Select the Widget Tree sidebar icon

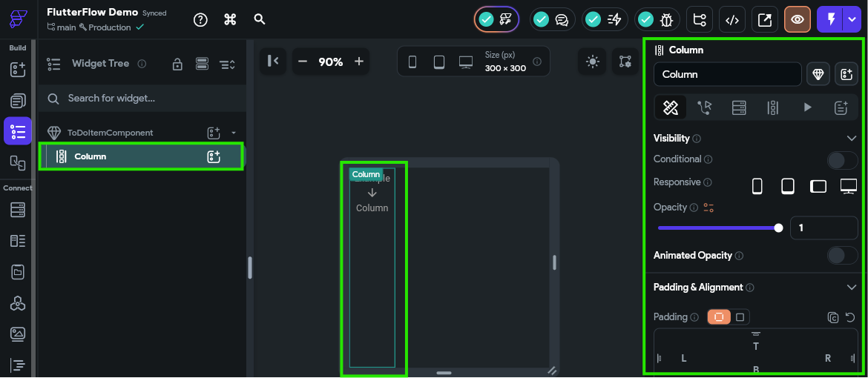[x=18, y=131]
